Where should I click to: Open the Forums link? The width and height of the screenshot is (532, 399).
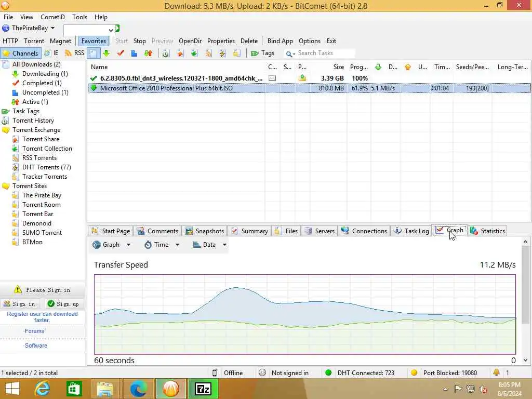(34, 331)
